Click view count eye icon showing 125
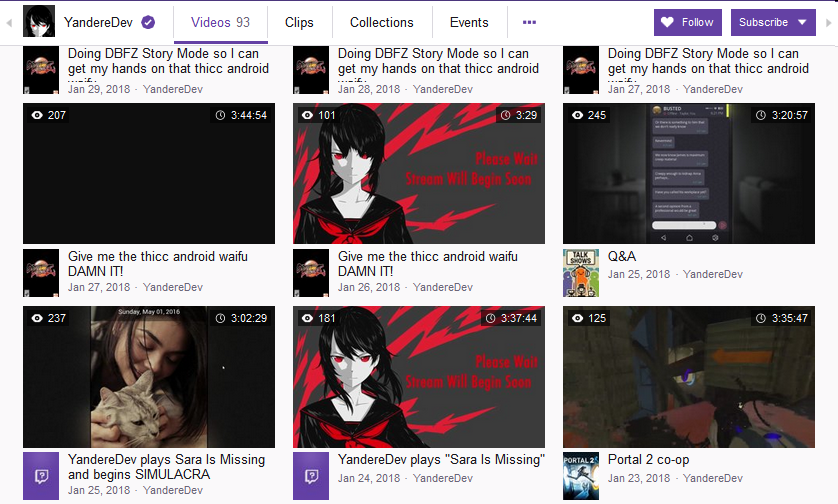The width and height of the screenshot is (838, 504). click(577, 318)
